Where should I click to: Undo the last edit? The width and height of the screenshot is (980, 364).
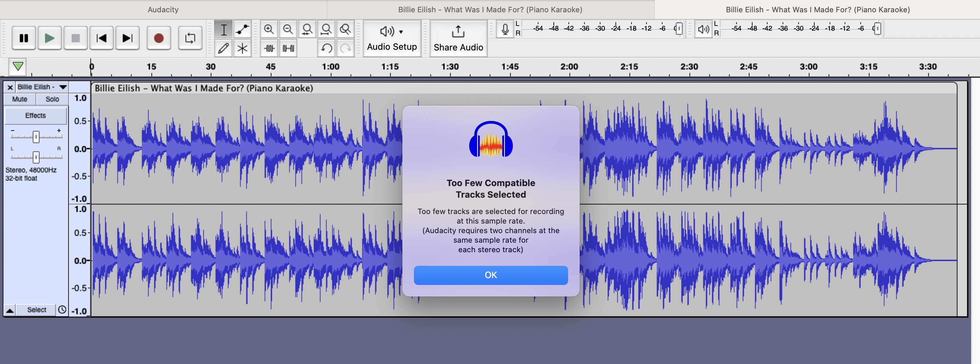[326, 48]
